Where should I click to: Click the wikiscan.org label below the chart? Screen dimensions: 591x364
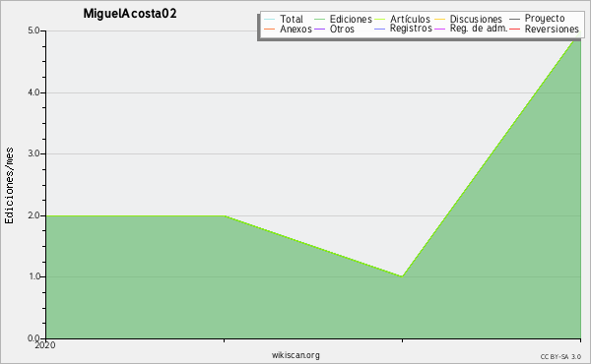(295, 355)
